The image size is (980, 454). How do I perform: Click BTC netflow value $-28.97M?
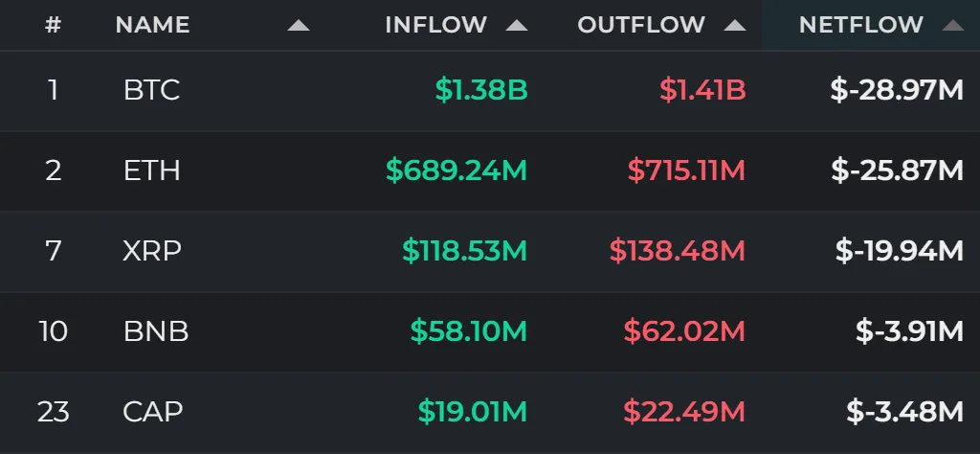pos(897,90)
